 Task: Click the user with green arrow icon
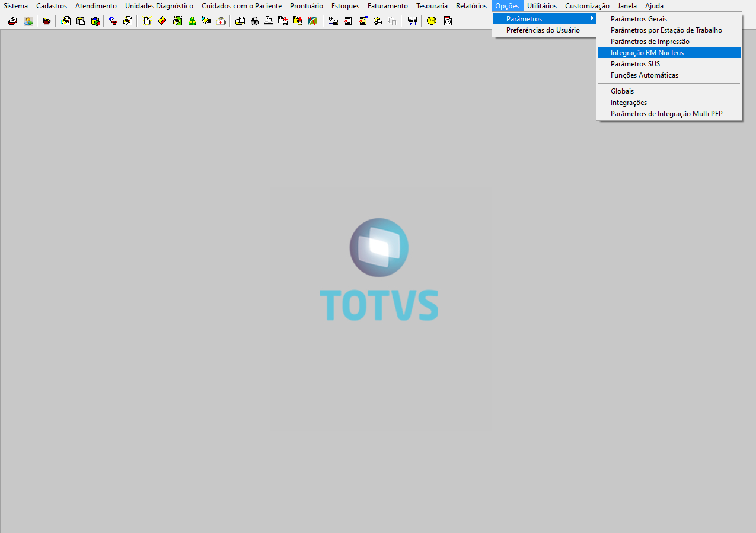pos(28,21)
